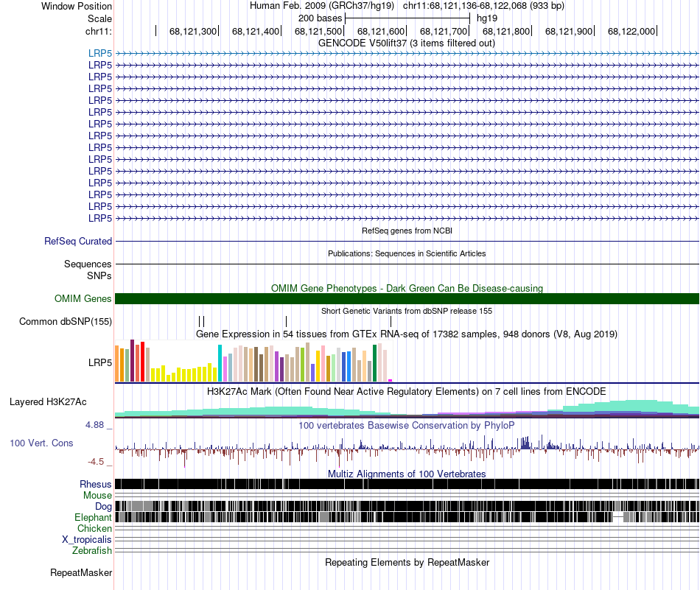This screenshot has height=590, width=700.
Task: Open 'Repeating Elements by RepeatMasker' track title
Action: [x=407, y=562]
